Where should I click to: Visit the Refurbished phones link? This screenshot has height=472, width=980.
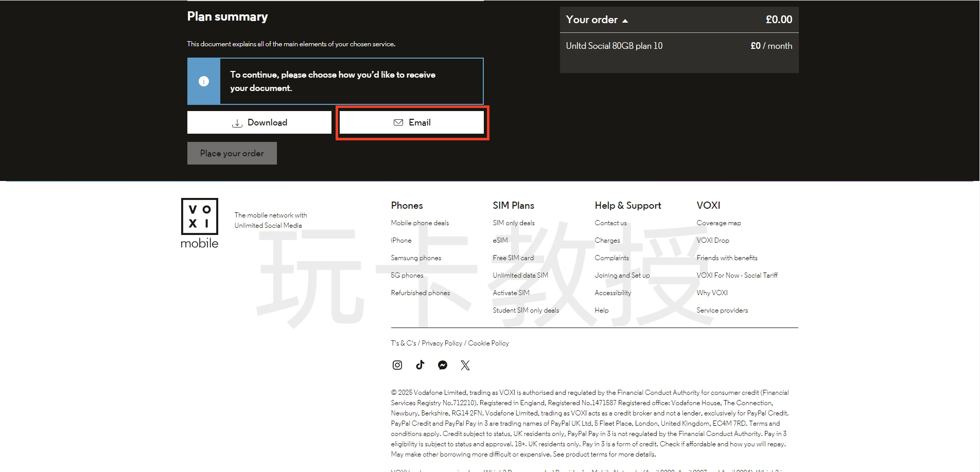420,293
